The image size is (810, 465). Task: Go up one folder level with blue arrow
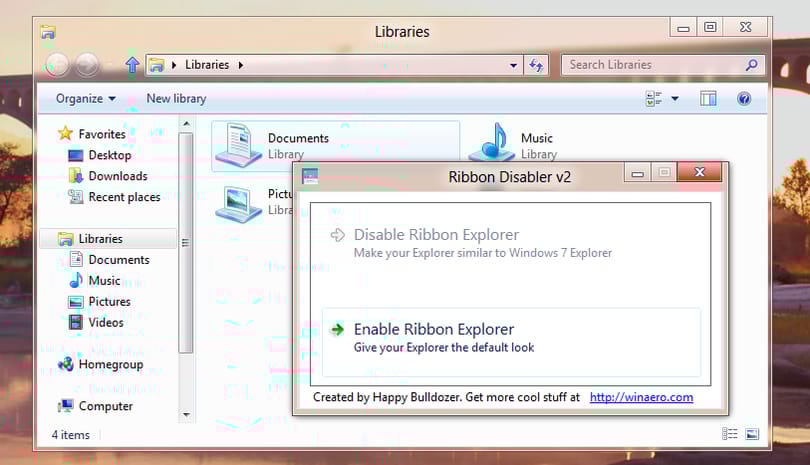tap(132, 65)
